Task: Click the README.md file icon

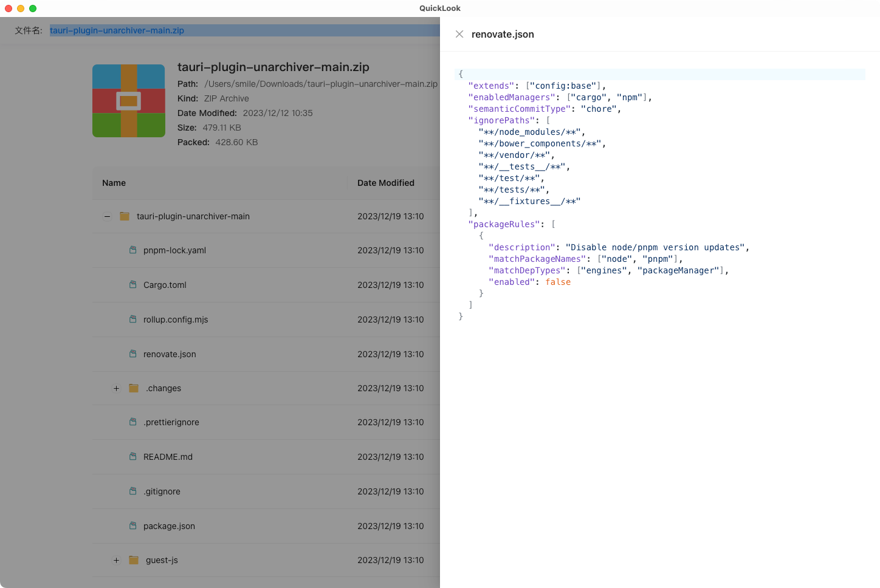Action: [x=132, y=456]
